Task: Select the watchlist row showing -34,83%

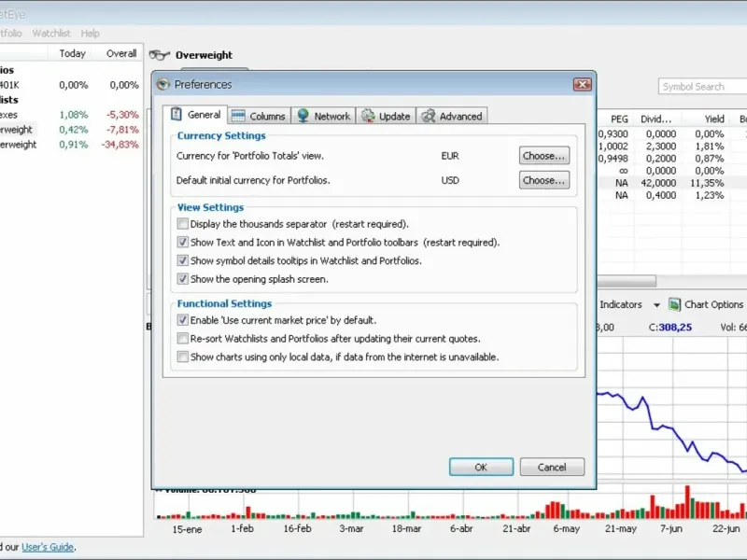Action: (71, 145)
